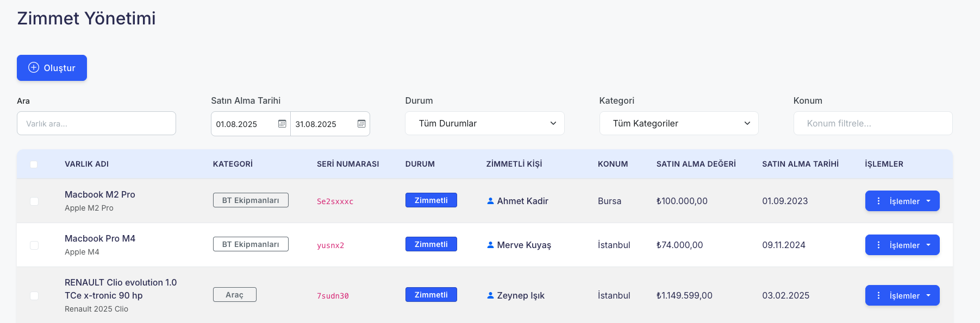
Task: Toggle the select-all checkbox in table header
Action: [x=34, y=164]
